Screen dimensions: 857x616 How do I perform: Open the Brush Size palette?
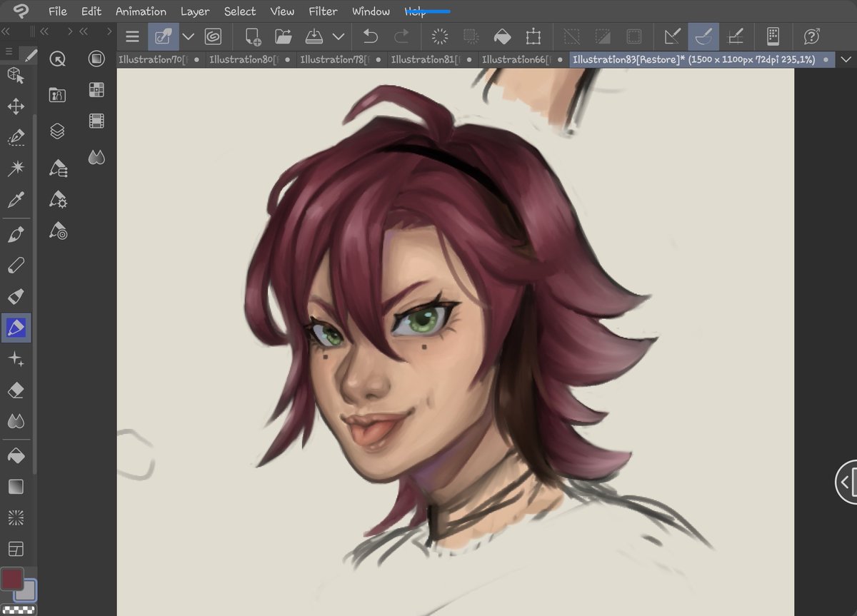[58, 231]
